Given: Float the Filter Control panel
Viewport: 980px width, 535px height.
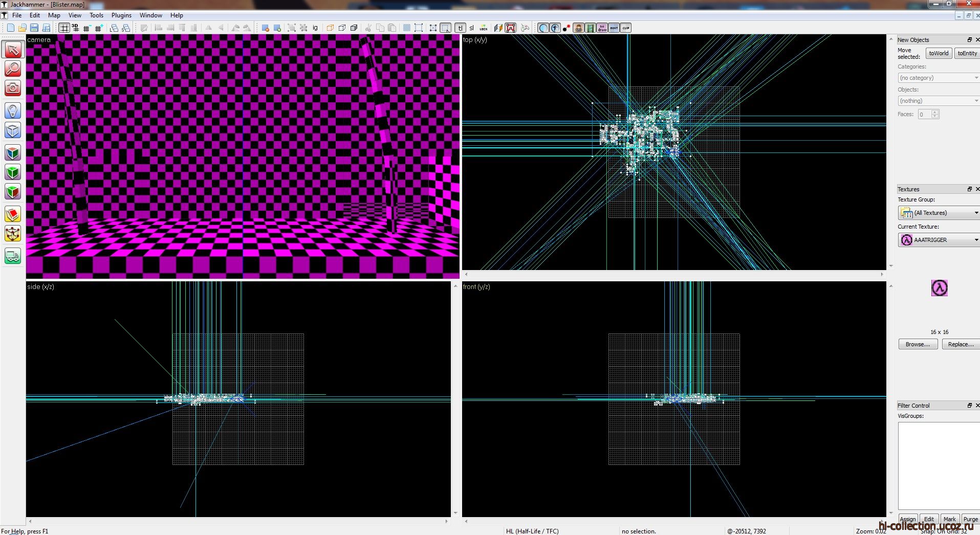Looking at the screenshot, I should point(969,406).
